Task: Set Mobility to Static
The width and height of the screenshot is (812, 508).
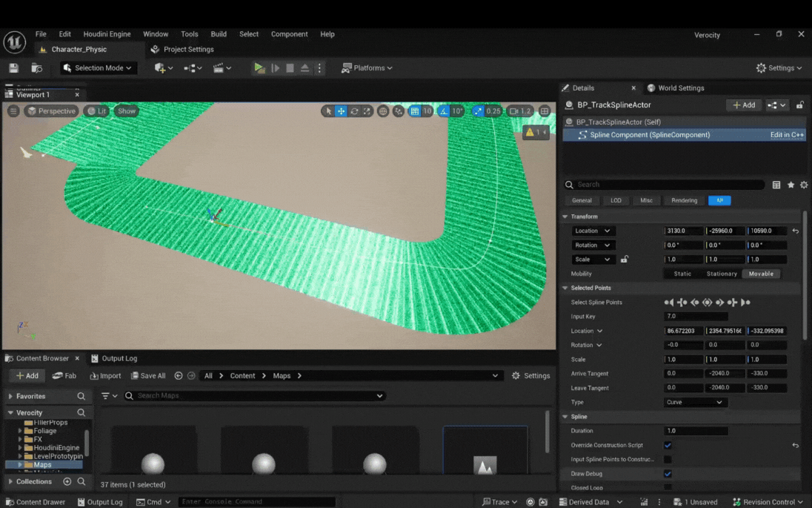Action: click(x=682, y=274)
